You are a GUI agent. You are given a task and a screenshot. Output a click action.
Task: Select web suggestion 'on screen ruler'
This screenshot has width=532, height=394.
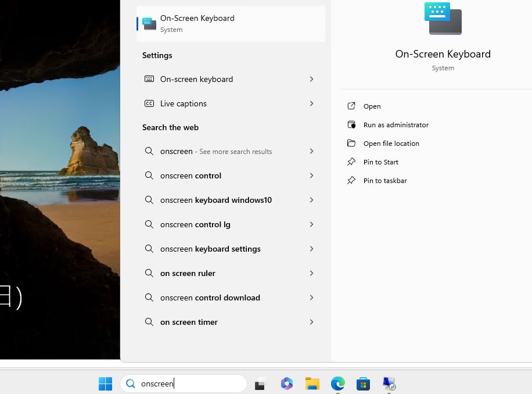pyautogui.click(x=231, y=274)
